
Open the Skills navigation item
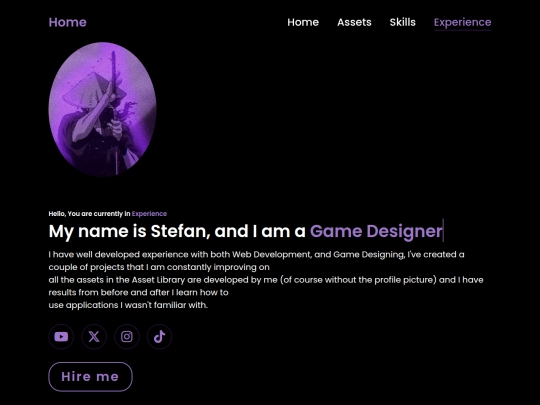(x=403, y=22)
